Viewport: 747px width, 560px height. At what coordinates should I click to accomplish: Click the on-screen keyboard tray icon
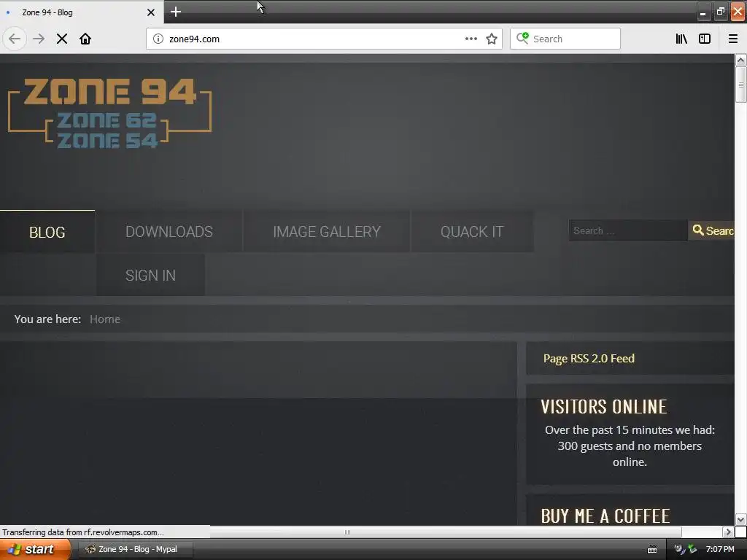coord(651,550)
